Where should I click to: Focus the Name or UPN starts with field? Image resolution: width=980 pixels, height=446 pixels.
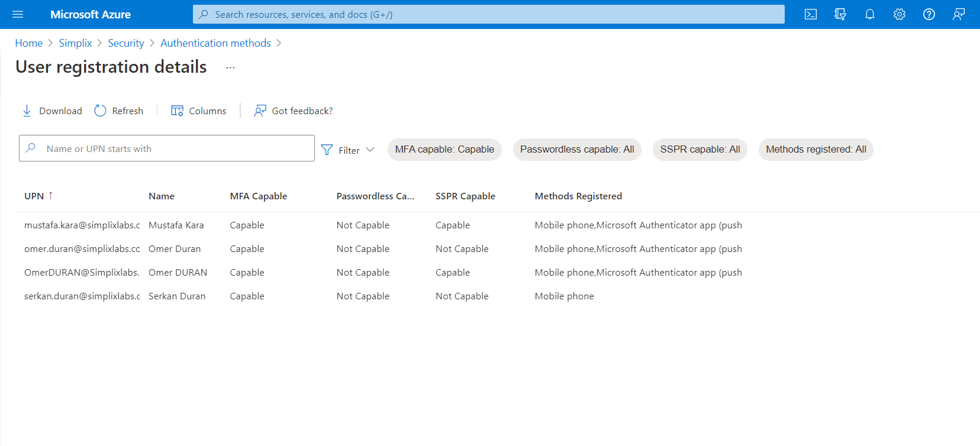click(x=167, y=148)
